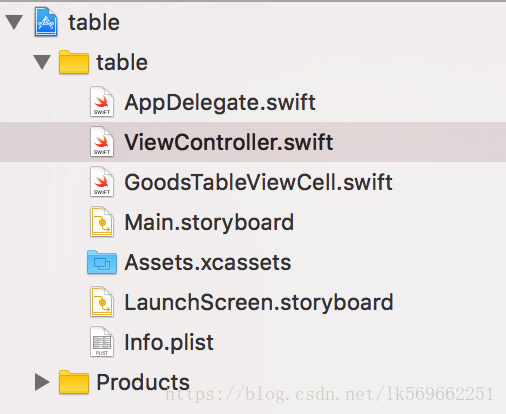This screenshot has height=414, width=506.
Task: Click the storyboard icon beside Main.storyboard
Action: click(102, 222)
